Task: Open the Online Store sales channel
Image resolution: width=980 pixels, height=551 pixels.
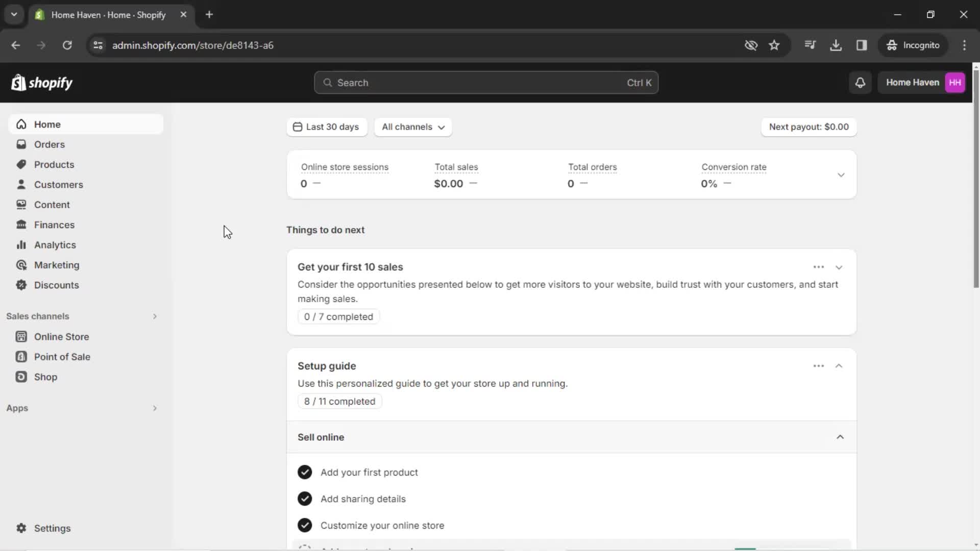Action: [61, 336]
